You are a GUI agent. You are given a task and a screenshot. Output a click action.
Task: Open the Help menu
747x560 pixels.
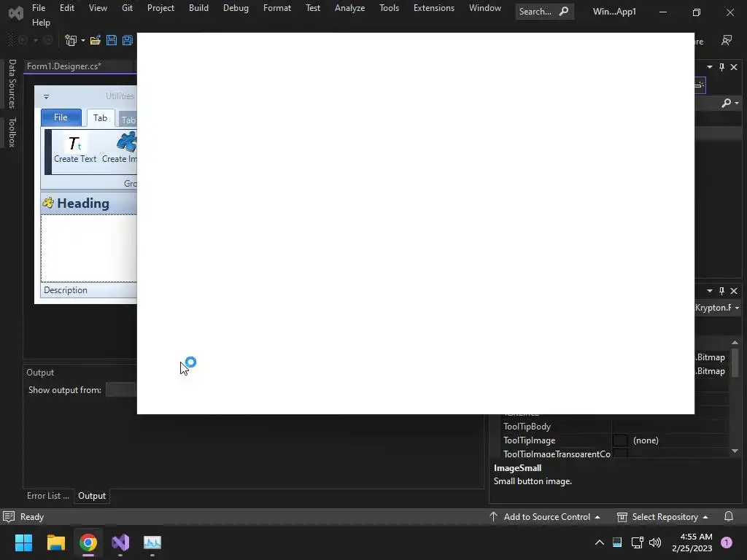coord(41,23)
